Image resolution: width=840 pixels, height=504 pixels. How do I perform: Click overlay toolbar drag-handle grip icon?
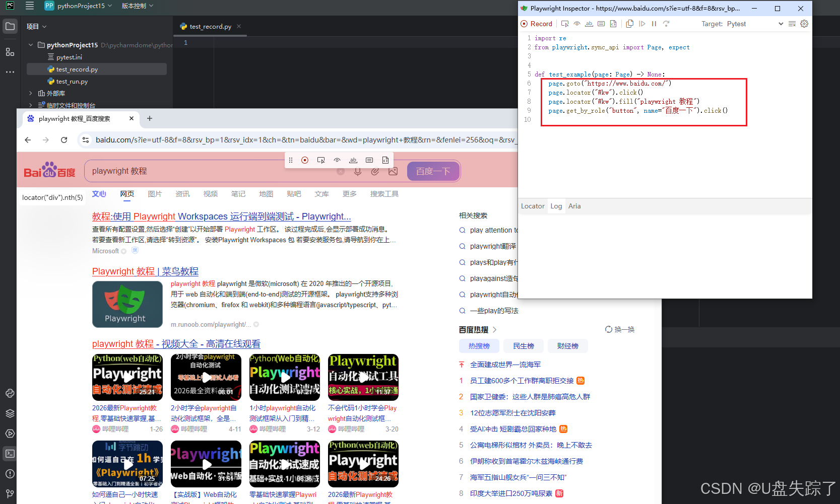pyautogui.click(x=291, y=160)
